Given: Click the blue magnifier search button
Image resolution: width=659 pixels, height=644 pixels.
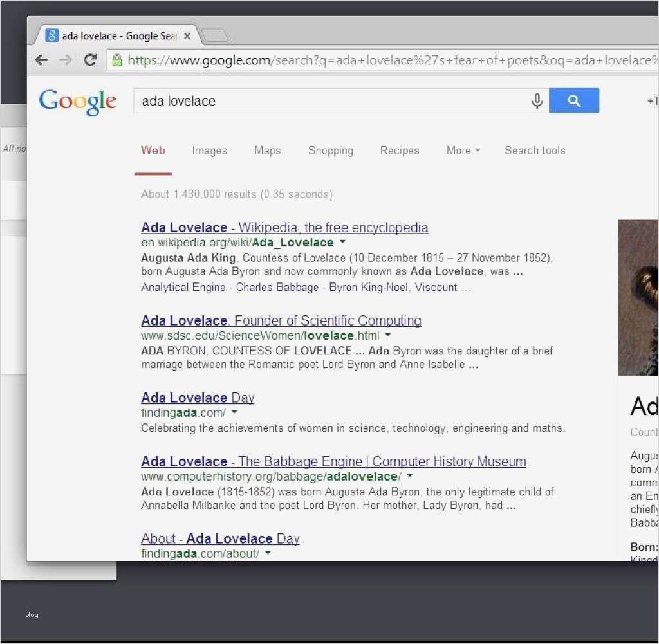Looking at the screenshot, I should pyautogui.click(x=573, y=101).
